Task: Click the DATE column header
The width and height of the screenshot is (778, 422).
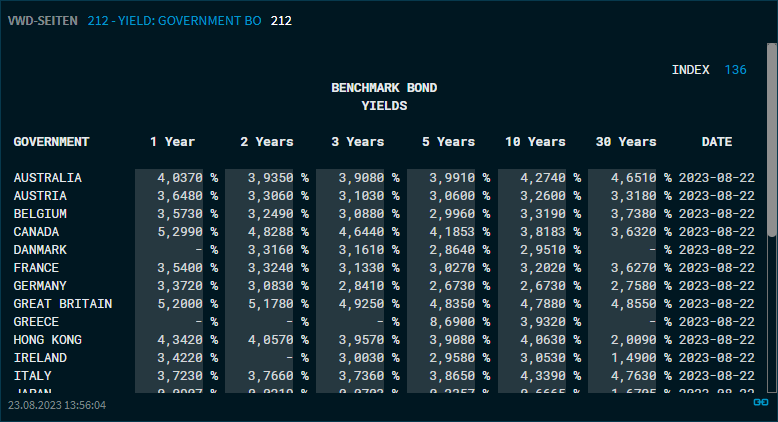Action: coord(716,142)
